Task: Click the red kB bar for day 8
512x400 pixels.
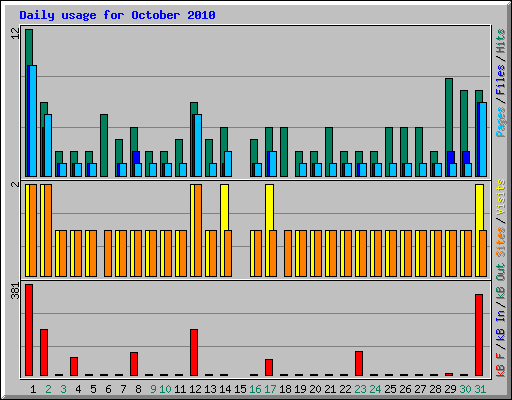Action: coord(134,364)
